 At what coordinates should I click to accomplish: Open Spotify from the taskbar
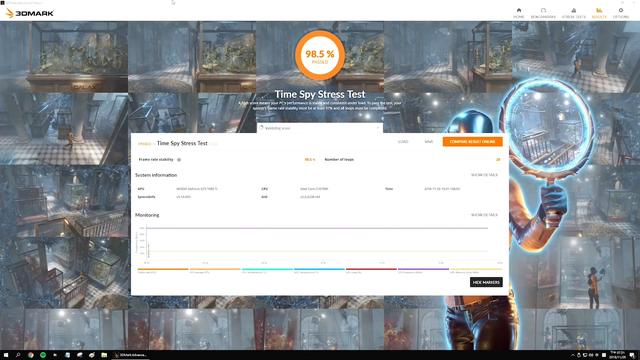point(43,355)
